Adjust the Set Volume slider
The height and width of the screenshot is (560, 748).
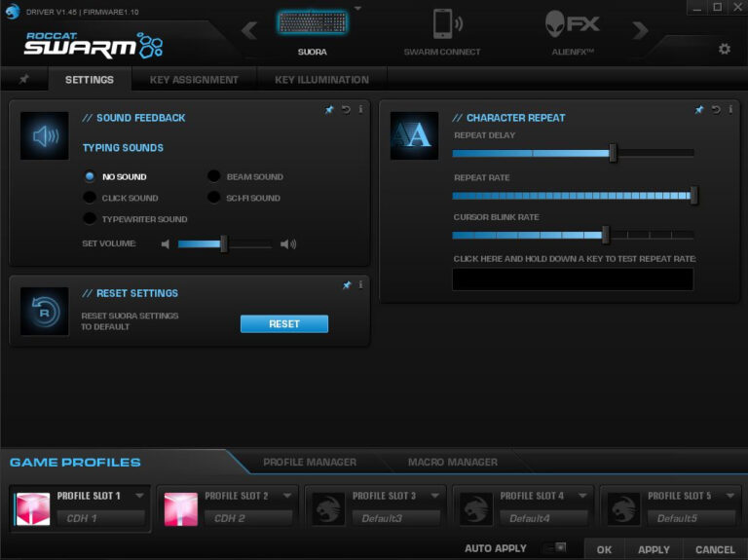[225, 244]
